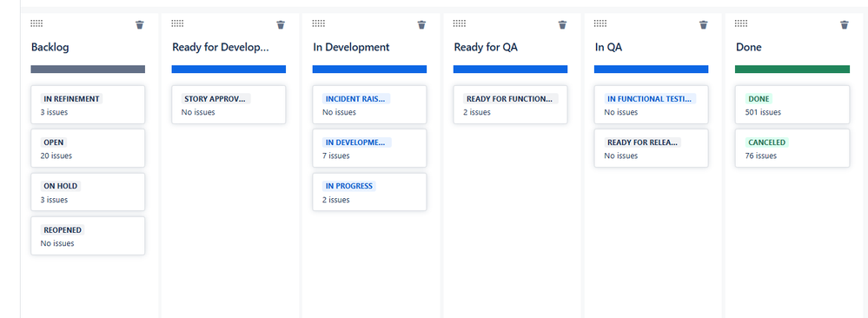Select the REOPENED status card

88,236
